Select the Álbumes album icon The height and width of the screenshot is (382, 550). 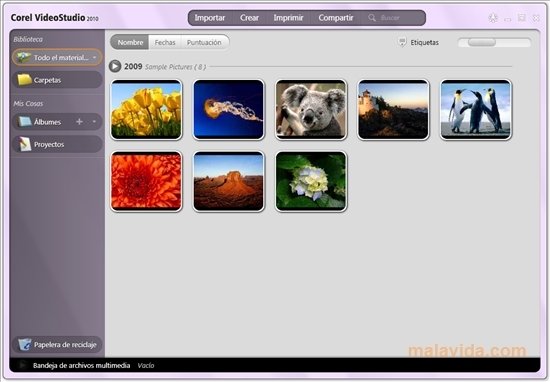25,122
